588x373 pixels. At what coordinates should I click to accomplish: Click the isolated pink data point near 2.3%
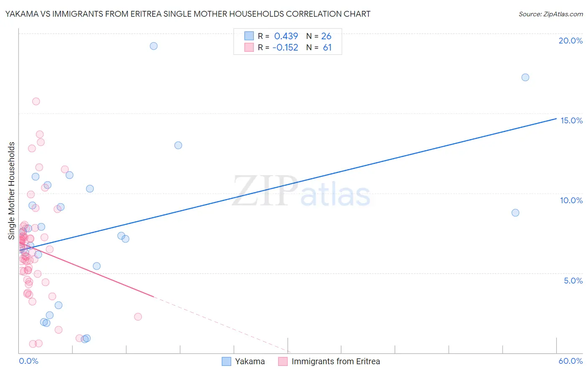[x=138, y=317]
